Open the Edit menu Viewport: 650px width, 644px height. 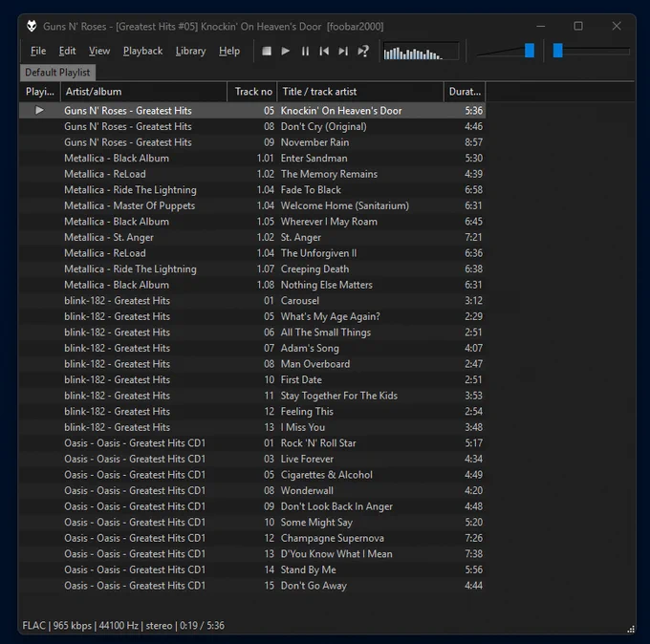(67, 51)
